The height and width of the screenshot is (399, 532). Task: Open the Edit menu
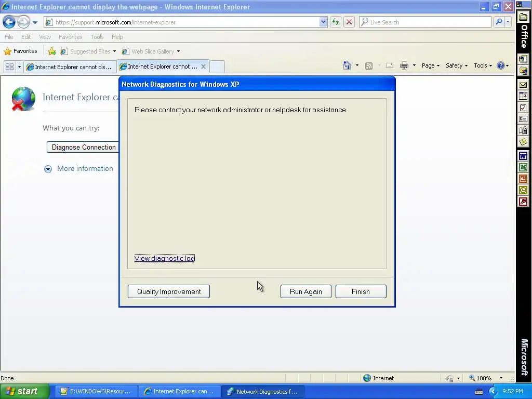(x=26, y=37)
